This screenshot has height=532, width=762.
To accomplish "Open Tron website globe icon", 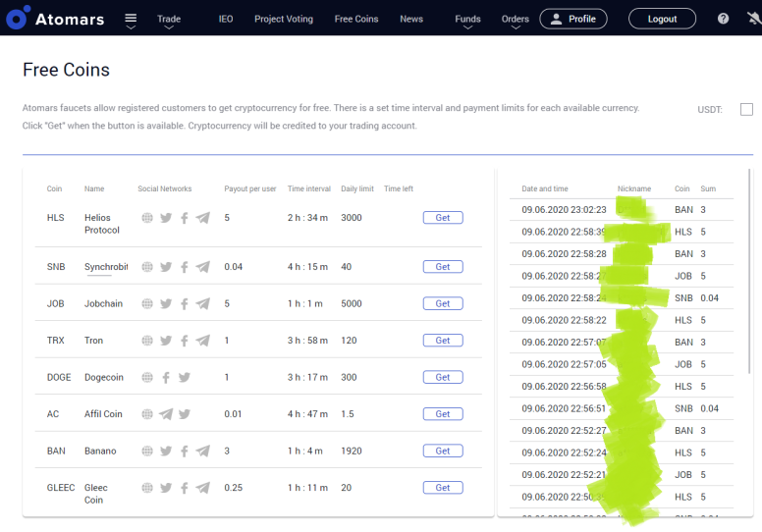I will tap(147, 341).
